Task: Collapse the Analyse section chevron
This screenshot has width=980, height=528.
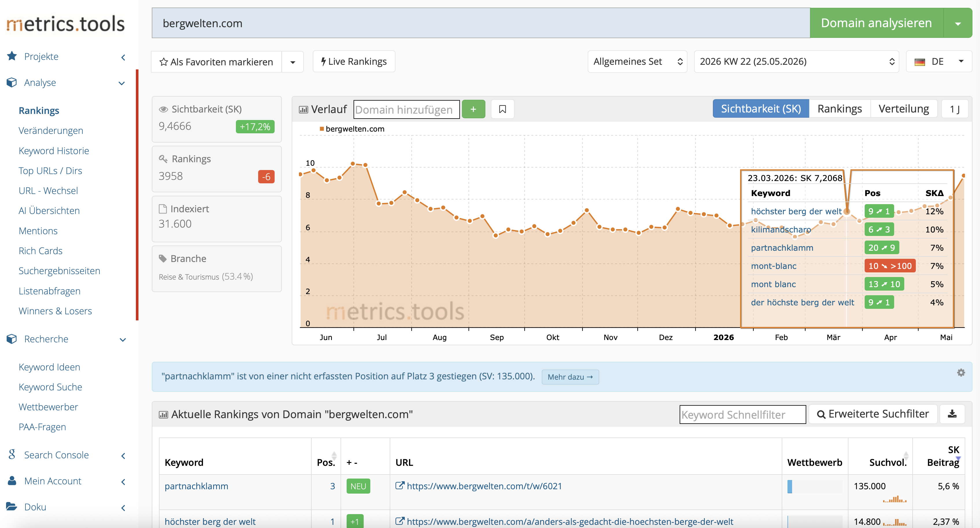Action: (x=122, y=83)
